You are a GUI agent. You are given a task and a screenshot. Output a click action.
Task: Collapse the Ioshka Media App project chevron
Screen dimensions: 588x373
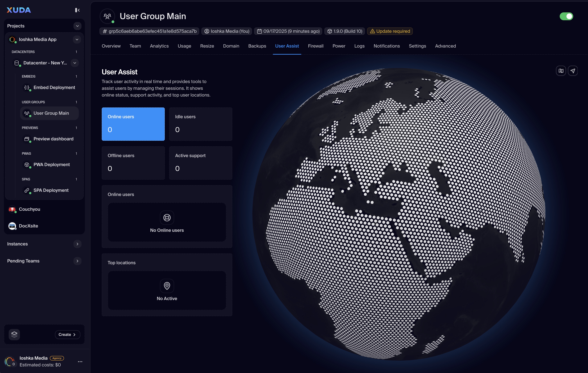tap(77, 40)
